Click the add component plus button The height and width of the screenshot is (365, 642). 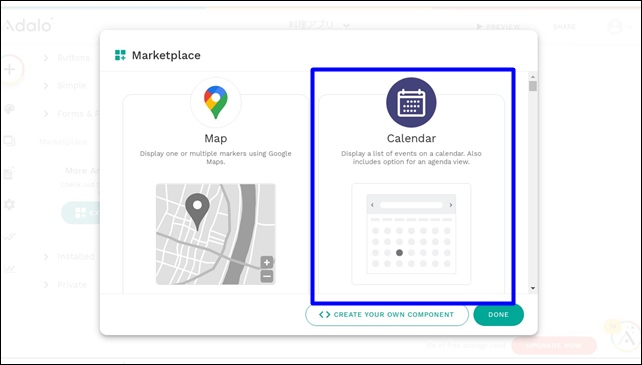tap(10, 69)
